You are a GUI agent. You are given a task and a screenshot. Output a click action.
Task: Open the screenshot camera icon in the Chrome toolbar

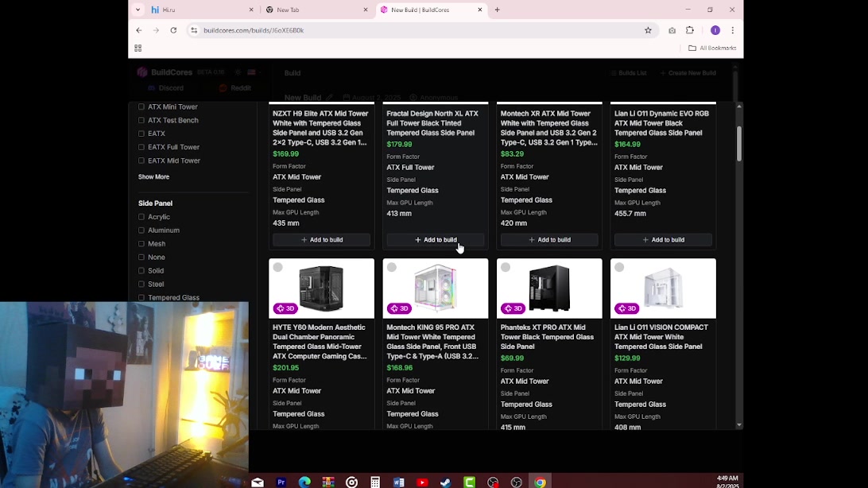[x=672, y=30]
